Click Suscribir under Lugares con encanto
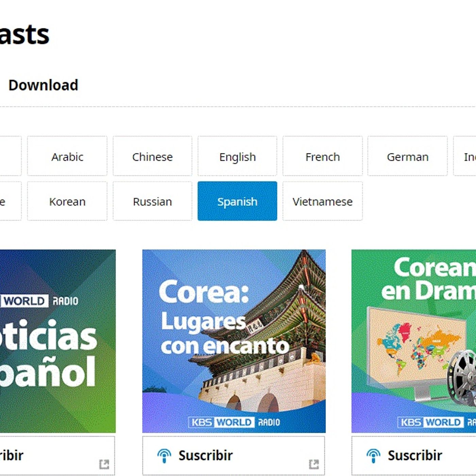 coord(205,455)
